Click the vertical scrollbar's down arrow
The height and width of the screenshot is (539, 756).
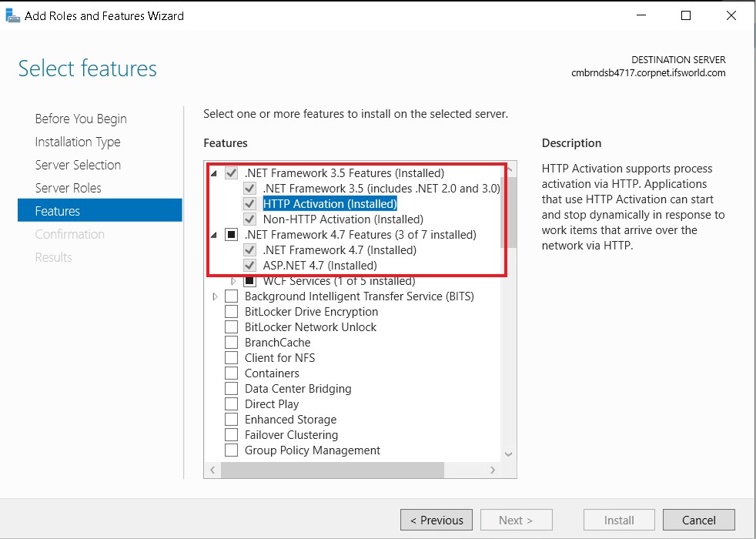[x=508, y=454]
